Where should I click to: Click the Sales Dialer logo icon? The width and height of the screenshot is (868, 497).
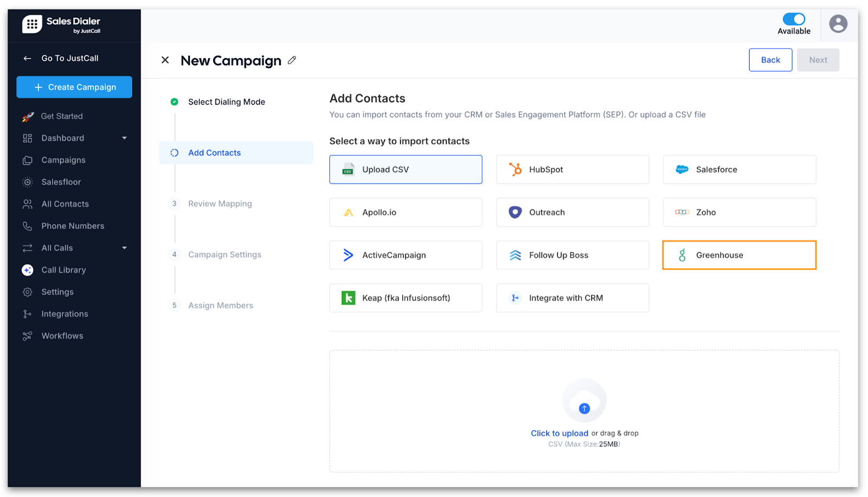pos(32,24)
